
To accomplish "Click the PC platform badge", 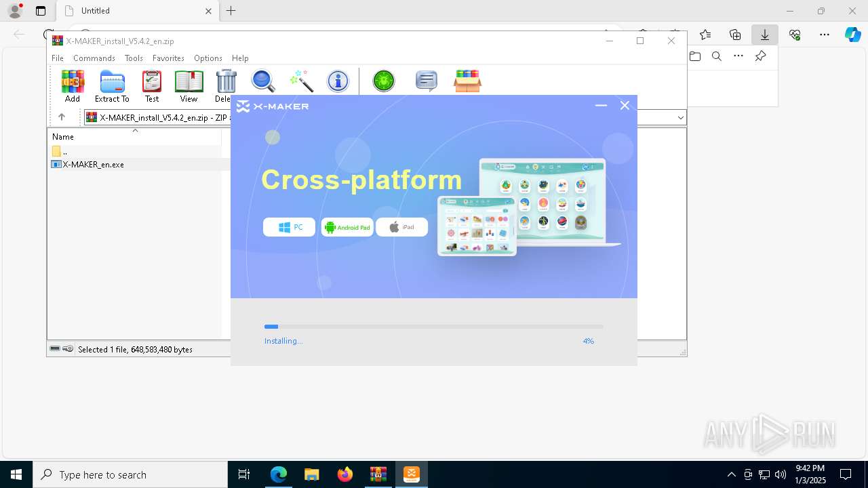I will point(289,227).
